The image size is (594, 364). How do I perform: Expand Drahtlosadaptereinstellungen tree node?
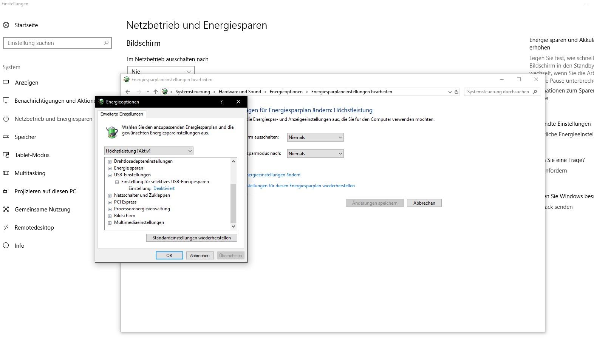[x=110, y=162]
